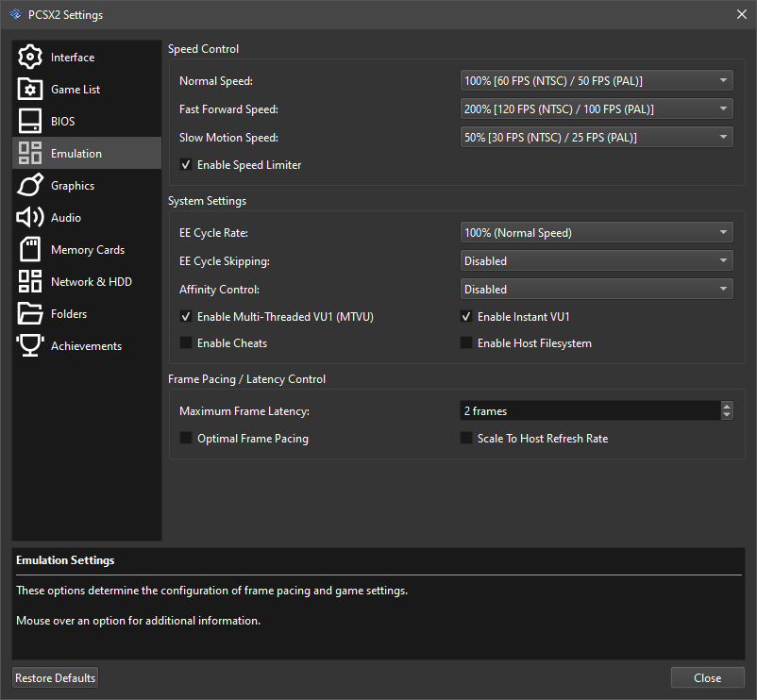This screenshot has height=700, width=757.
Task: Click the Emulation Settings help heading
Action: (x=65, y=560)
